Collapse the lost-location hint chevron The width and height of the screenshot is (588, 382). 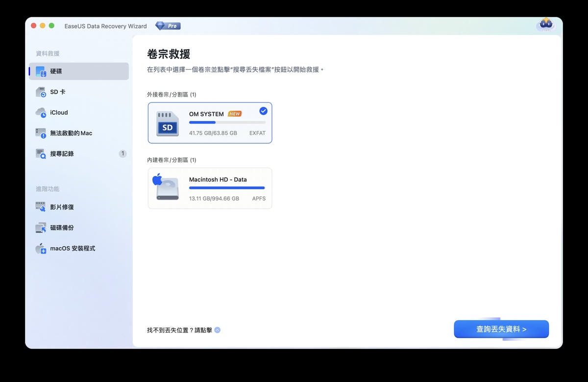coord(216,330)
